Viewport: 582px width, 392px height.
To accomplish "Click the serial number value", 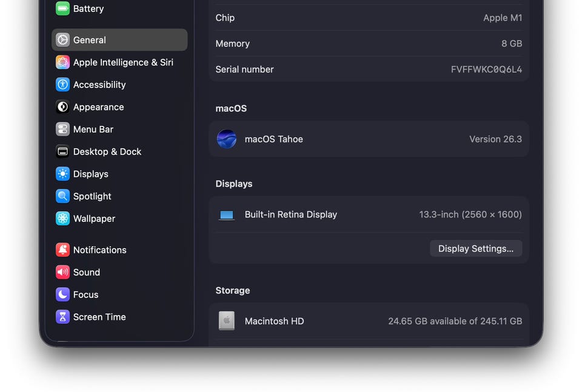I will click(486, 70).
